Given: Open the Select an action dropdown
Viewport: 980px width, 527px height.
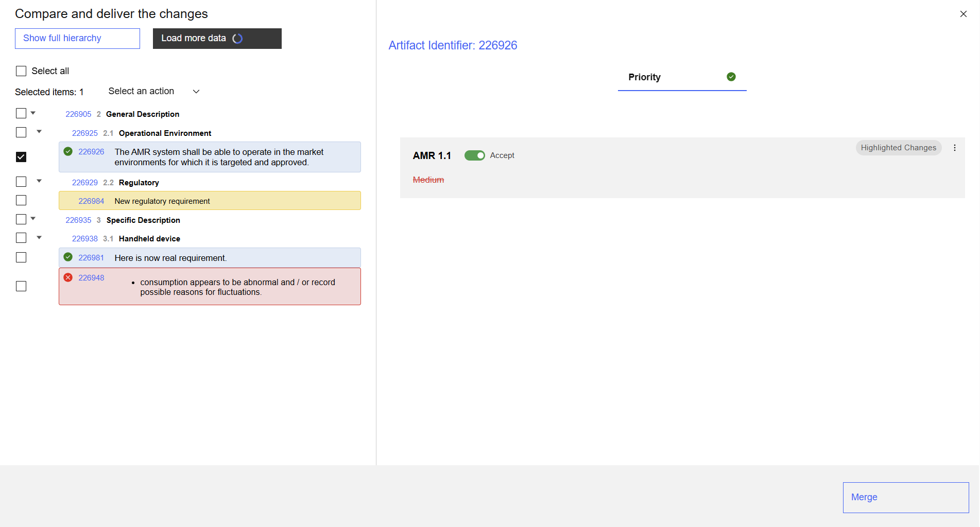Looking at the screenshot, I should (153, 92).
